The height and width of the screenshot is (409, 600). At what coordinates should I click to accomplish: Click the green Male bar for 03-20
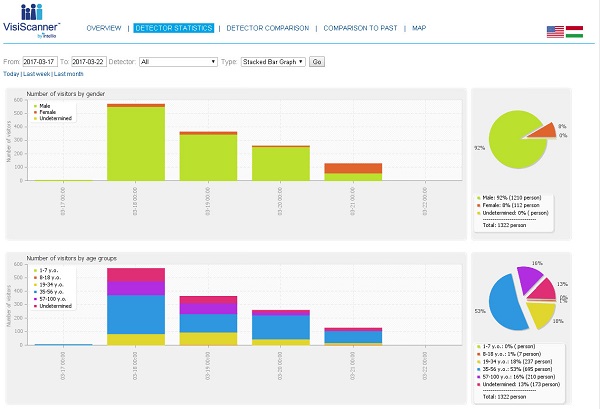tap(281, 164)
